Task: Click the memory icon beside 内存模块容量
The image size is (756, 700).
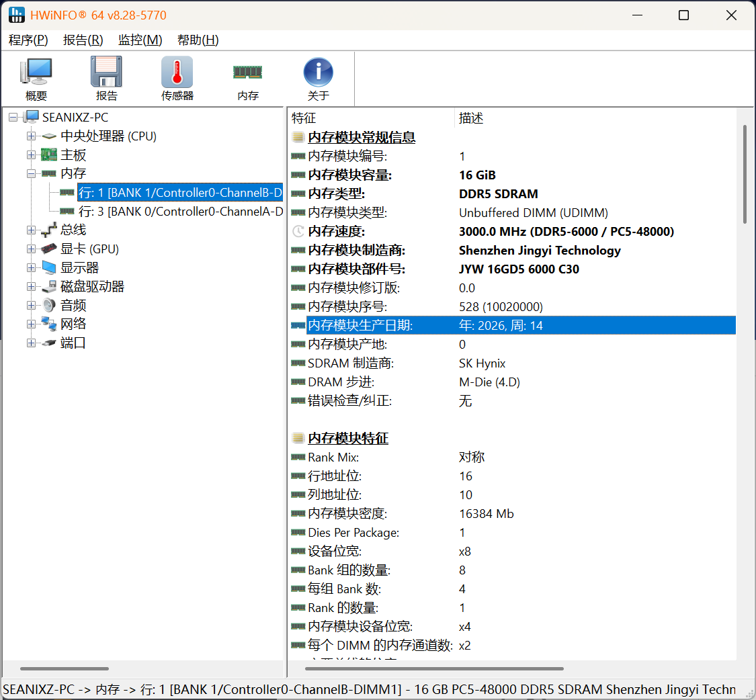Action: coord(298,175)
